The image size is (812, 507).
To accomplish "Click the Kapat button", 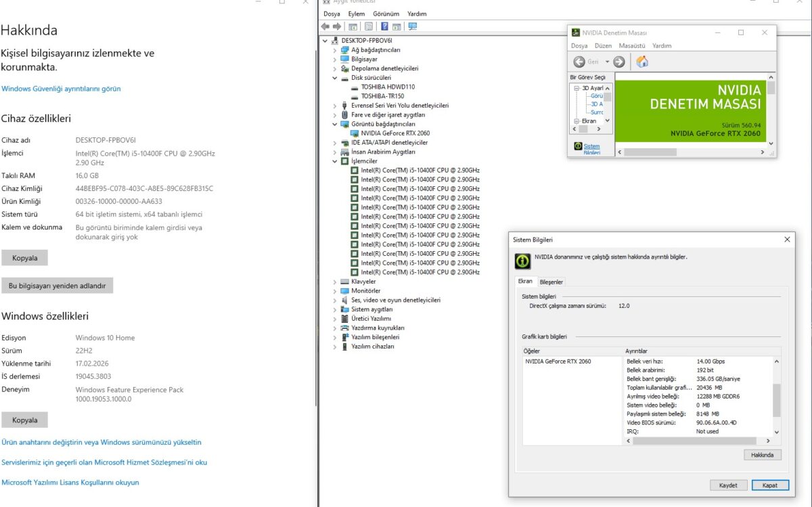I will [770, 485].
